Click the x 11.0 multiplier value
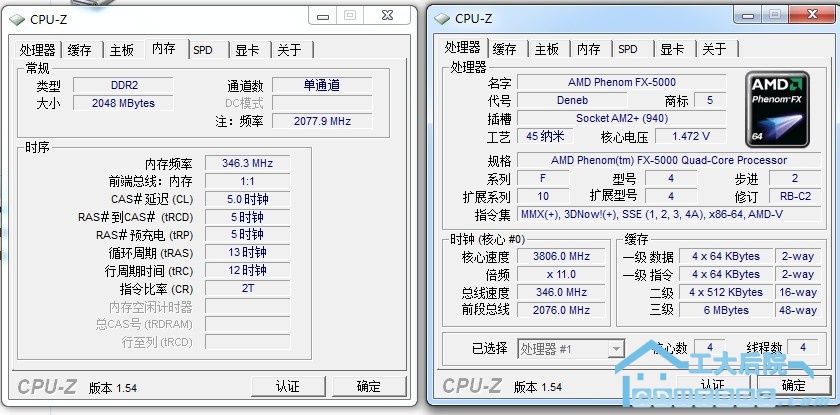 (561, 274)
